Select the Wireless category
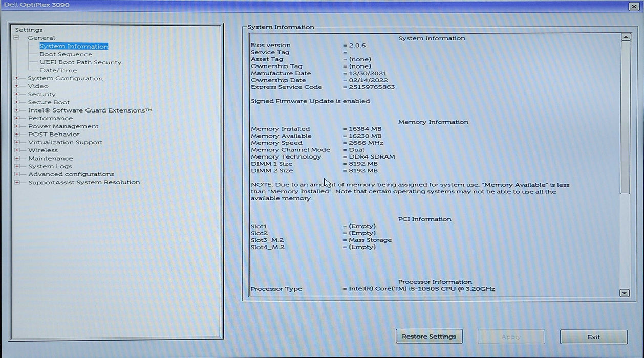The image size is (644, 358). (43, 150)
